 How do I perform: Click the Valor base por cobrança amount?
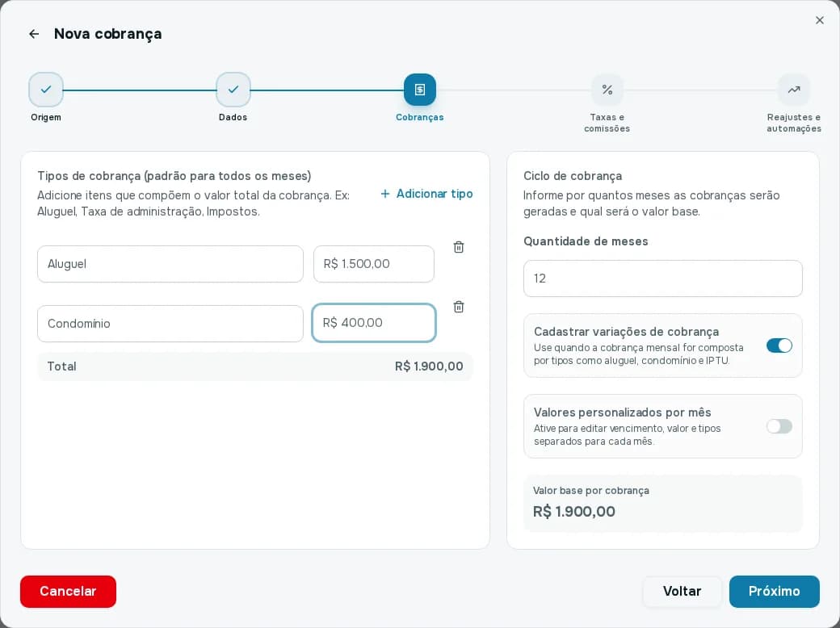coord(573,512)
